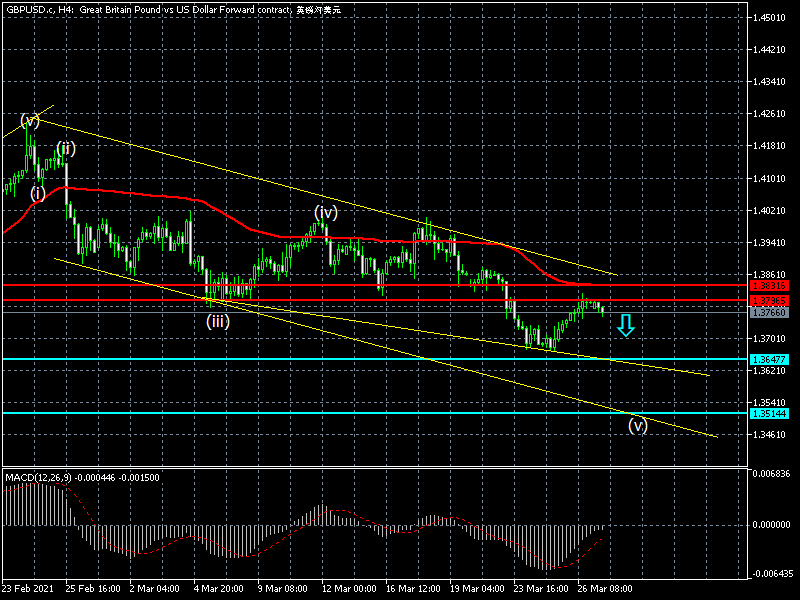Click the cyan down arrow on the chart
This screenshot has height=600, width=800.
click(626, 326)
